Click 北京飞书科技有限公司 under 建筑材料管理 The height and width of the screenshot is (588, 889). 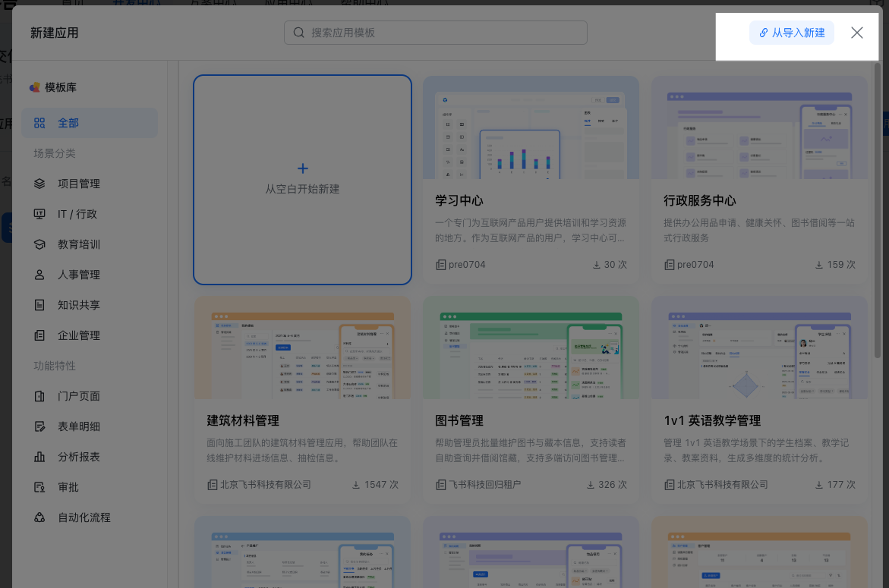(x=266, y=485)
